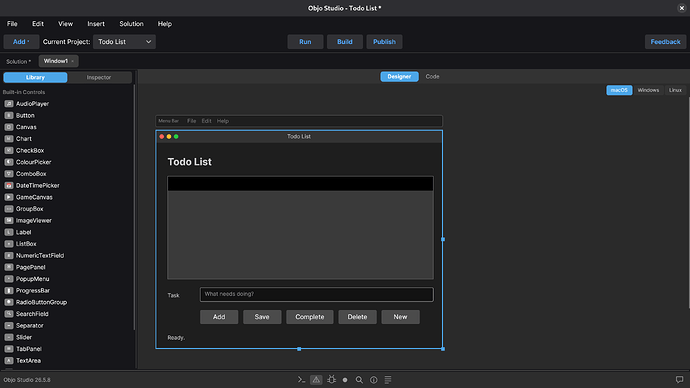Toggle the warnings triangle icon
The width and height of the screenshot is (690, 388).
point(316,380)
